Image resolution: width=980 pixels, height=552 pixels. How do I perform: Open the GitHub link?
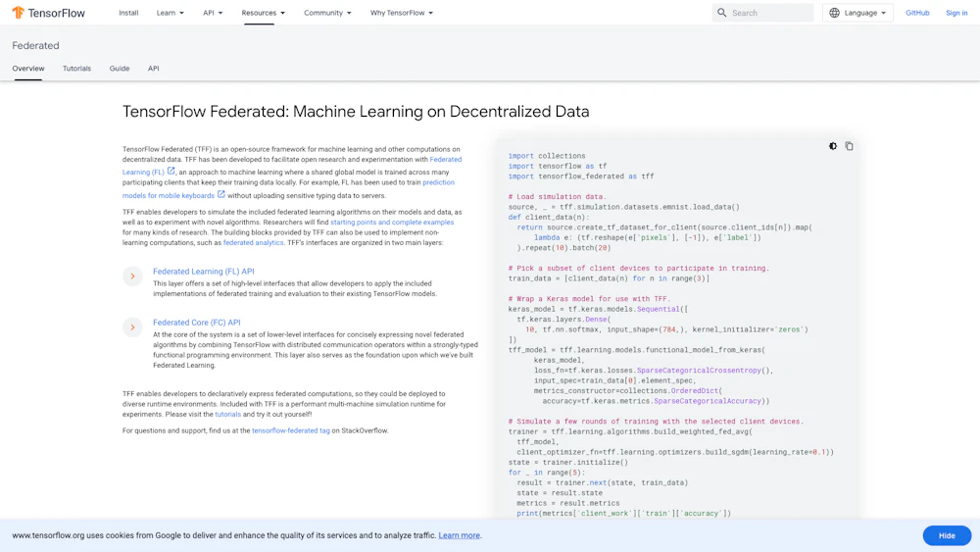click(917, 13)
